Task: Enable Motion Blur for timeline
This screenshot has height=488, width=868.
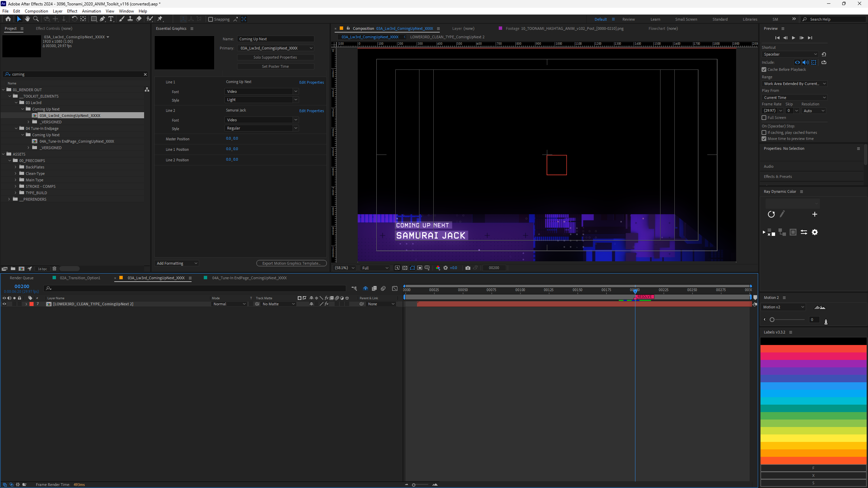Action: click(383, 288)
